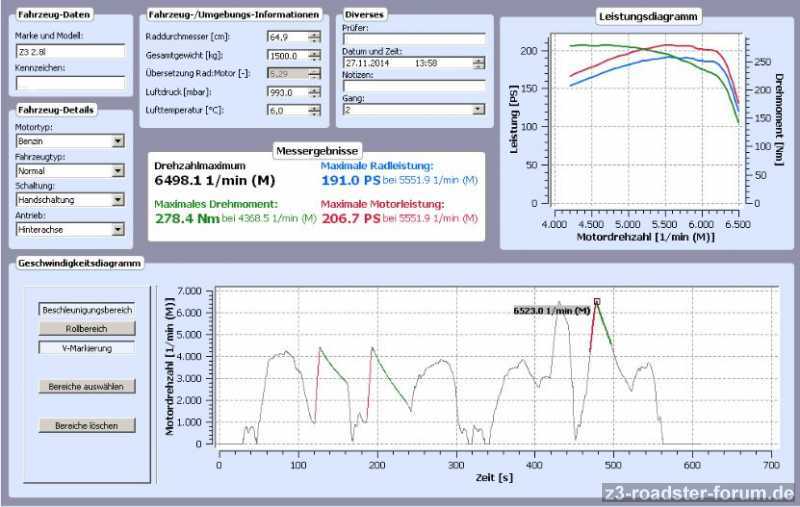
Task: Toggle the V-Markierung button
Action: click(x=85, y=348)
